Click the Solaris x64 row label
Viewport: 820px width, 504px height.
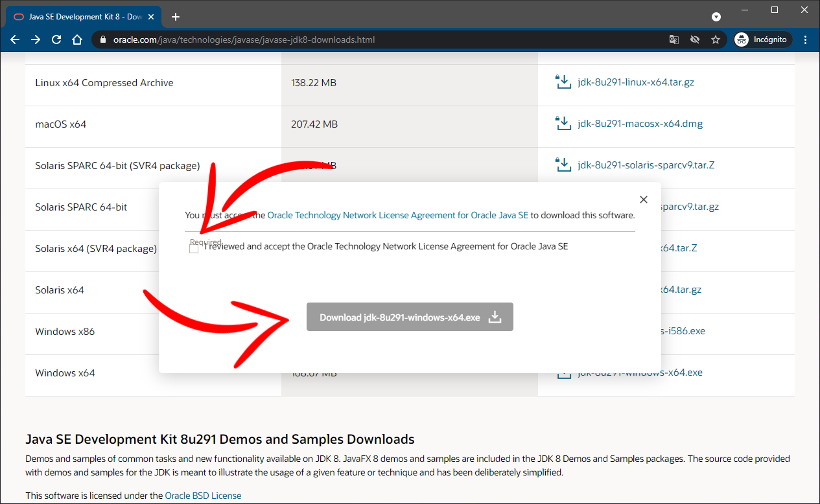pos(60,290)
